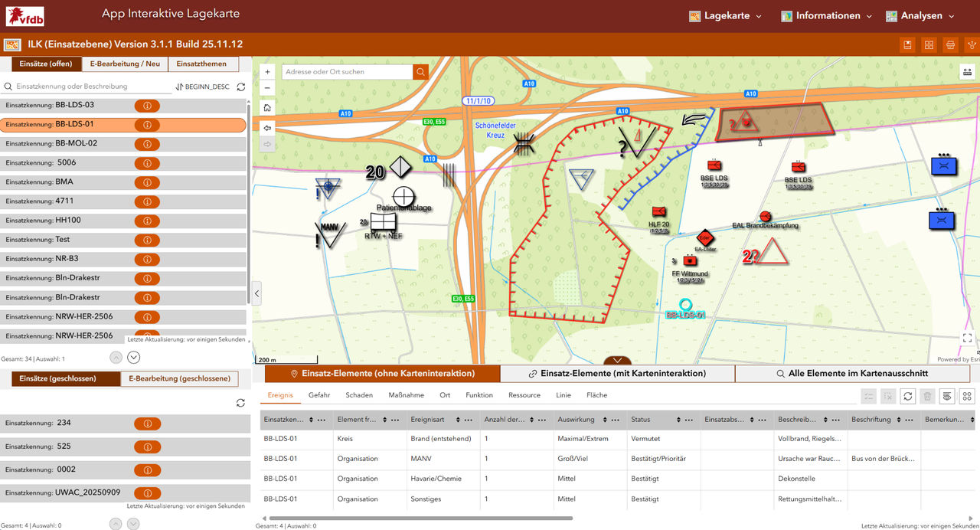Enter fullscreen map view
Viewport: 980px width, 530px height.
967,338
